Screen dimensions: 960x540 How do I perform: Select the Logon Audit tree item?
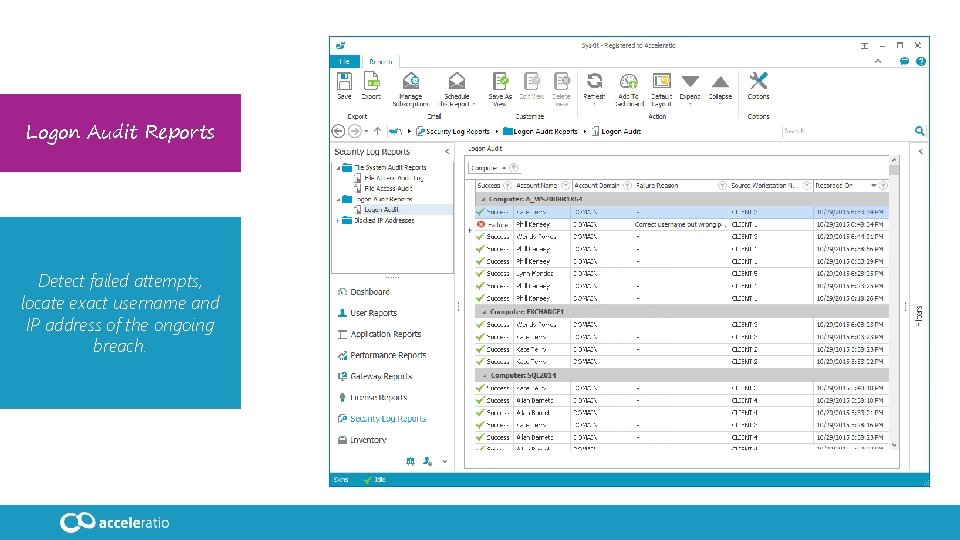coord(381,209)
